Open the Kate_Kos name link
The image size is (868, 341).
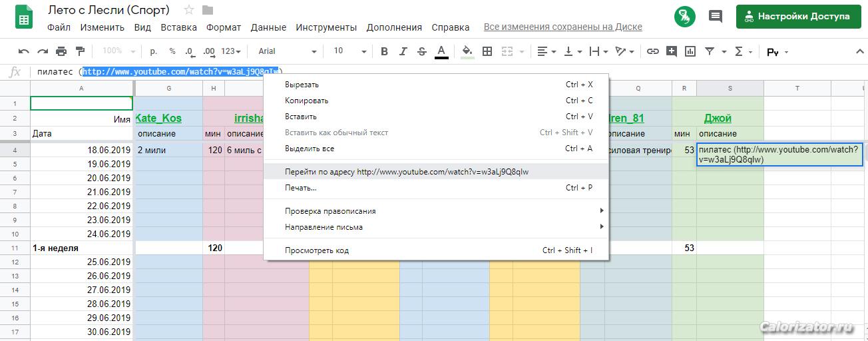coord(158,119)
